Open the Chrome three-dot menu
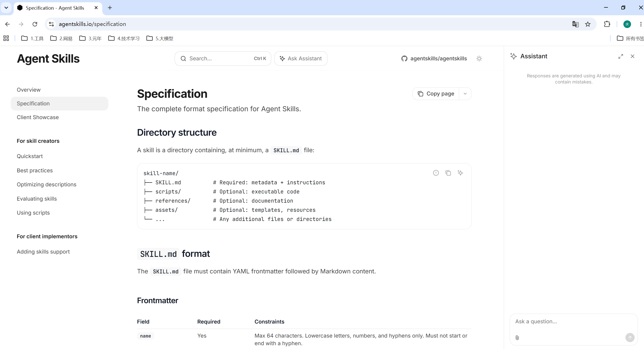The image size is (644, 349). [641, 24]
